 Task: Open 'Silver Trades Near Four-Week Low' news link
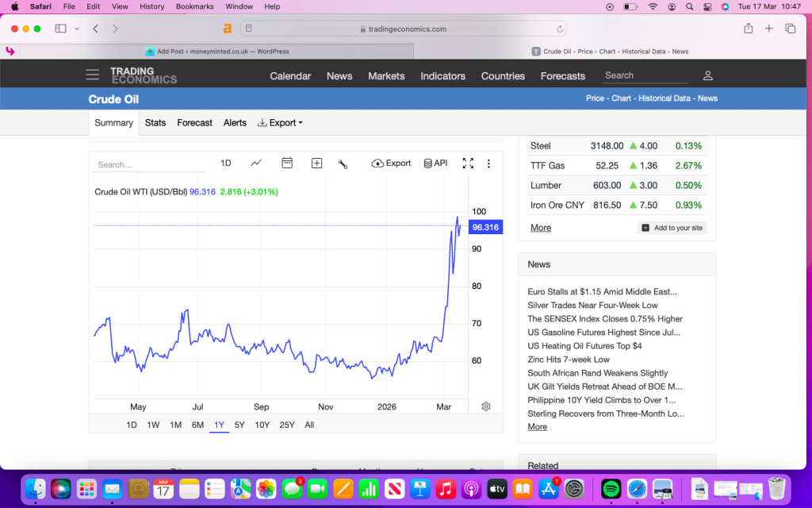point(592,305)
